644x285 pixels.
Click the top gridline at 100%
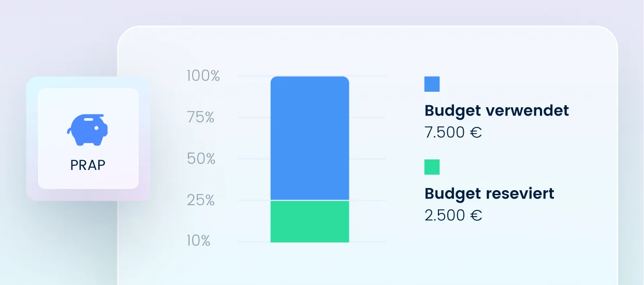click(368, 76)
